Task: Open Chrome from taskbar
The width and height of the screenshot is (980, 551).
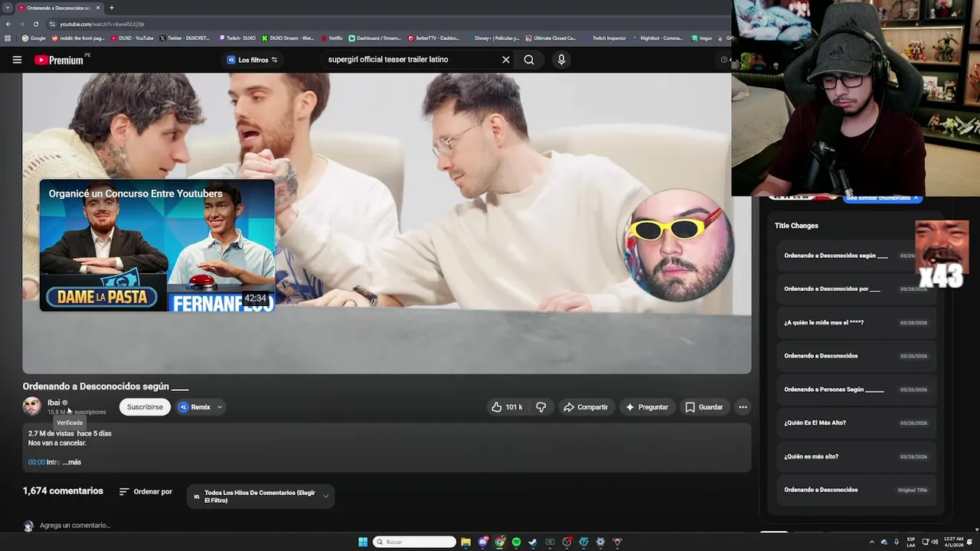Action: 500,542
